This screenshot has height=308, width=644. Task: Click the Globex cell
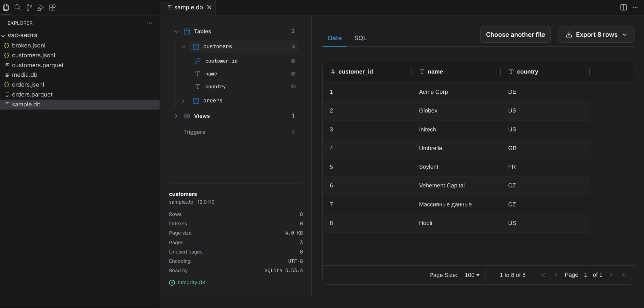pyautogui.click(x=456, y=111)
